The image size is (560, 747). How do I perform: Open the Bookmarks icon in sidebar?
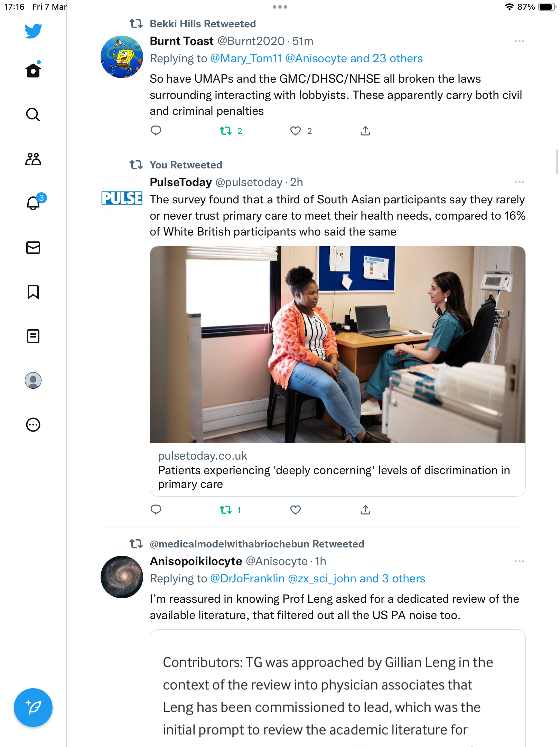click(33, 292)
